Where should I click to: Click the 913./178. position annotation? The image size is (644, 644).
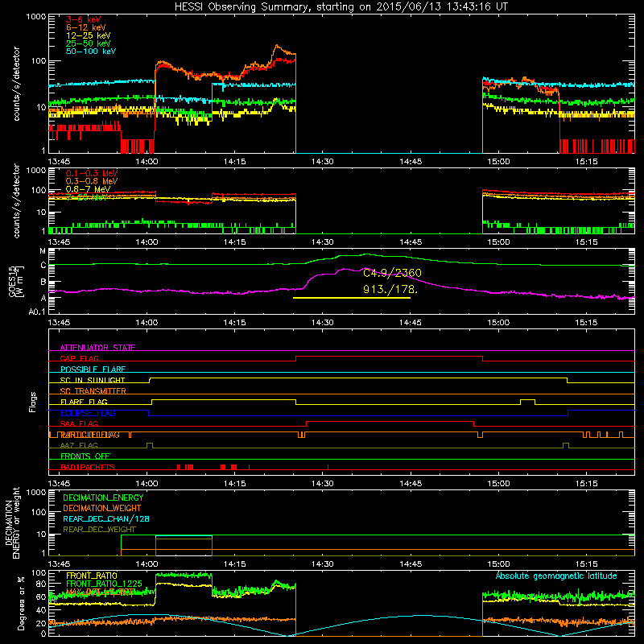click(x=390, y=290)
